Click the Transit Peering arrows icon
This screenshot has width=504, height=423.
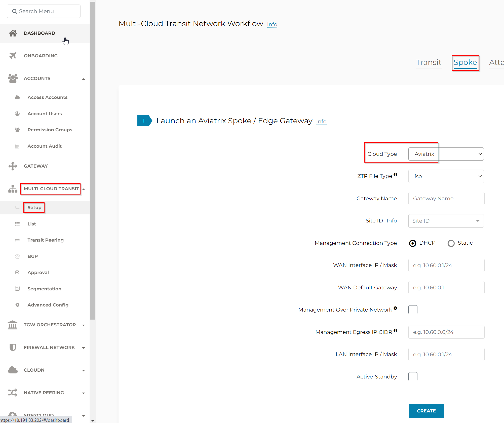pyautogui.click(x=17, y=240)
